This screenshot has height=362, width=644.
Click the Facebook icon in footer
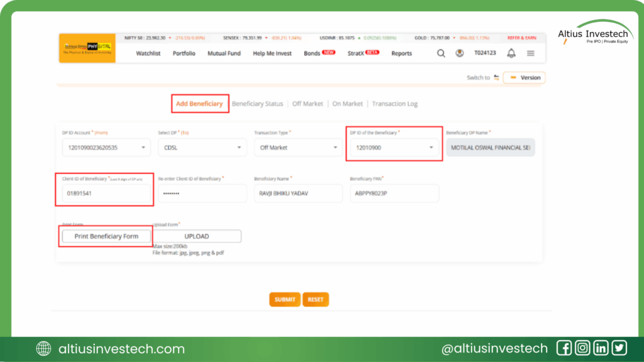pyautogui.click(x=564, y=348)
